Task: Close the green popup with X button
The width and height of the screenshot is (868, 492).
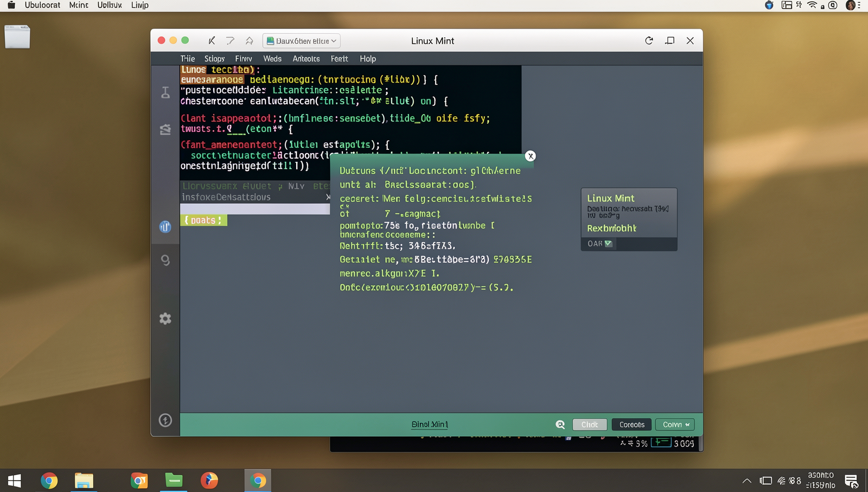Action: (x=531, y=156)
